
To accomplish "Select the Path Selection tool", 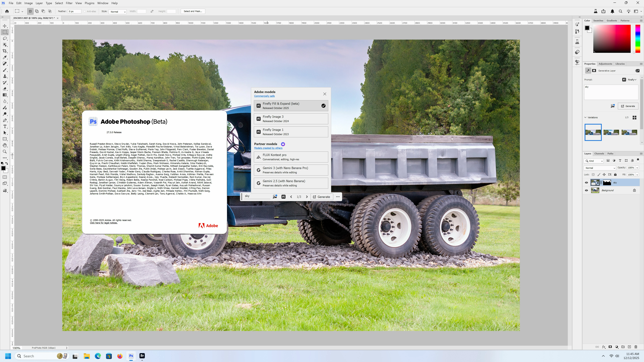I will (x=5, y=133).
